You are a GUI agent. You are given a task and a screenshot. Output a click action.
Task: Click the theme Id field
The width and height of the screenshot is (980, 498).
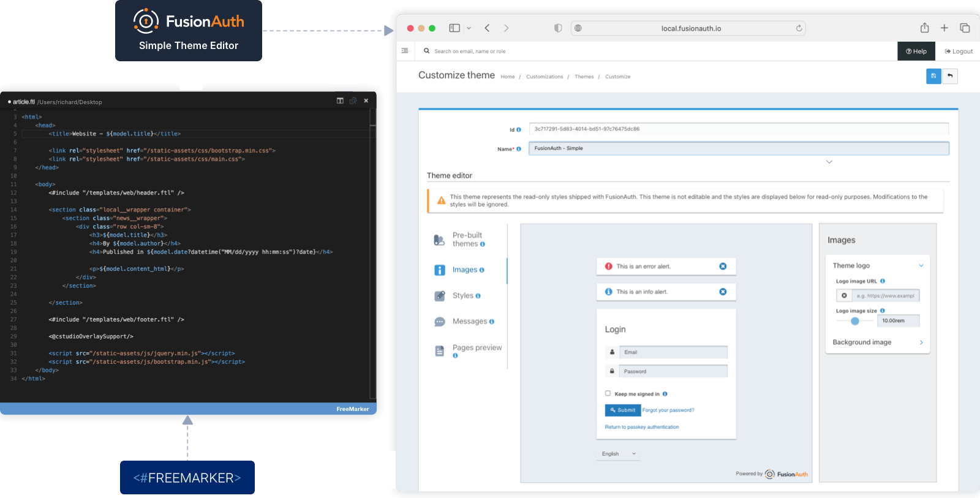click(739, 129)
